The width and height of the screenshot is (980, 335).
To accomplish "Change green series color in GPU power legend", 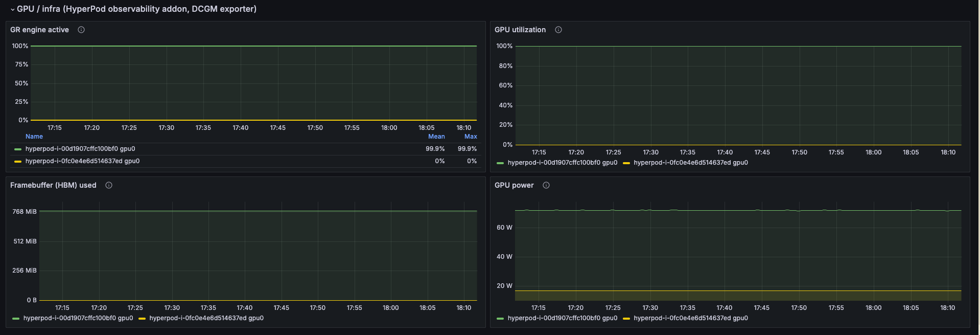I will pos(500,319).
